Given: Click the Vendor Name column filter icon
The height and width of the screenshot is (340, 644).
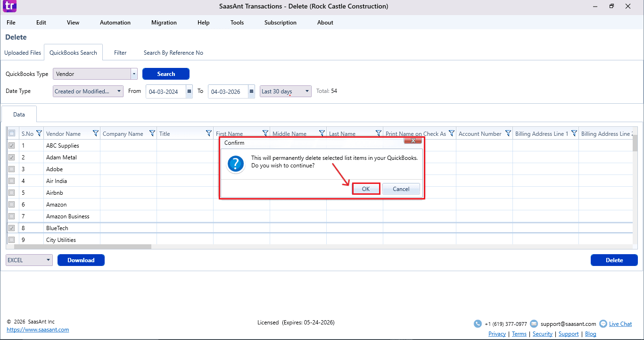Looking at the screenshot, I should [x=96, y=133].
